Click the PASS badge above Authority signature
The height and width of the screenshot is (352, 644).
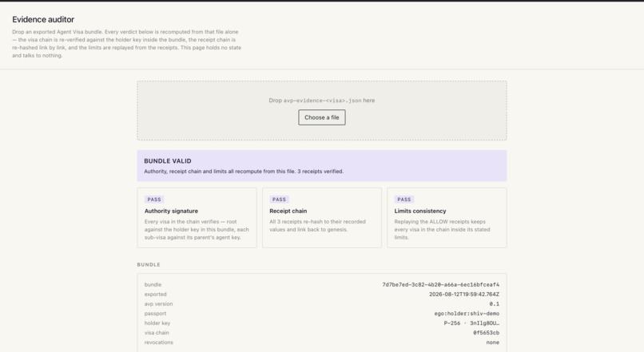click(x=154, y=200)
